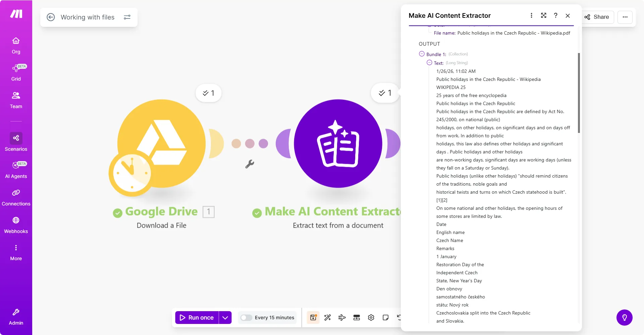This screenshot has width=644, height=335.
Task: Click the Make logo in the sidebar
Action: [x=16, y=14]
